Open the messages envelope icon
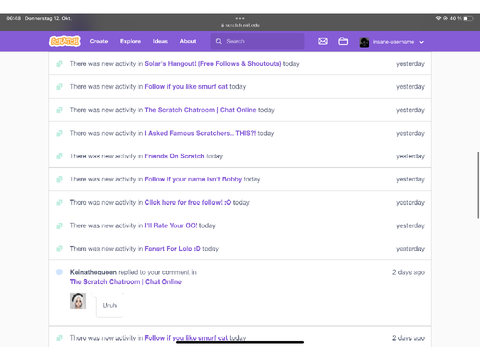The image size is (480, 360). [x=323, y=41]
